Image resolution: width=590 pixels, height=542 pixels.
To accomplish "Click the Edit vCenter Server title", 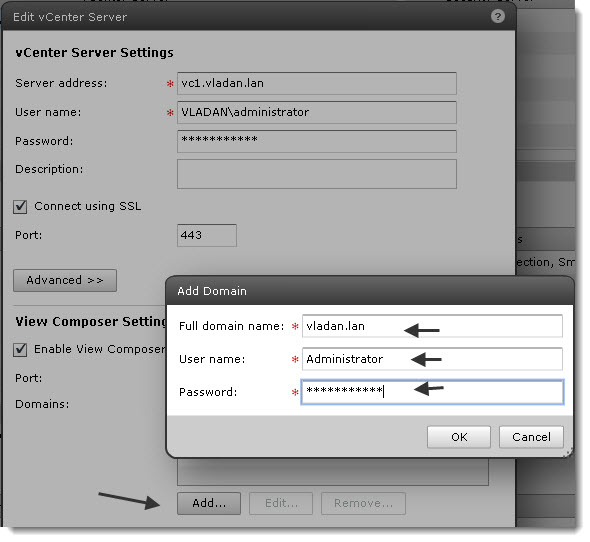I will point(70,17).
